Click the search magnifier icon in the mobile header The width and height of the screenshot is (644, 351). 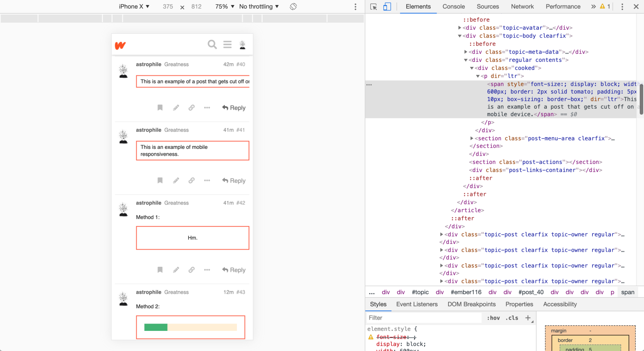(x=212, y=44)
